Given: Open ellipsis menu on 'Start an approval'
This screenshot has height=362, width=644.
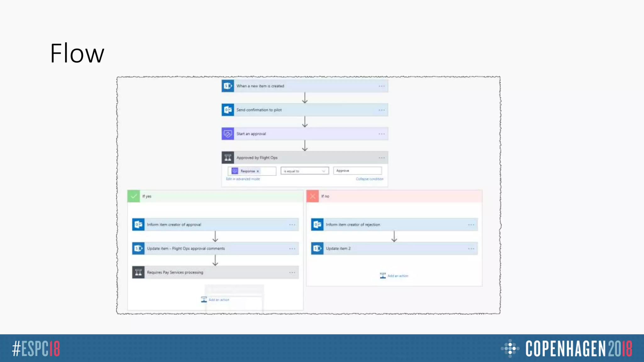Looking at the screenshot, I should 381,134.
